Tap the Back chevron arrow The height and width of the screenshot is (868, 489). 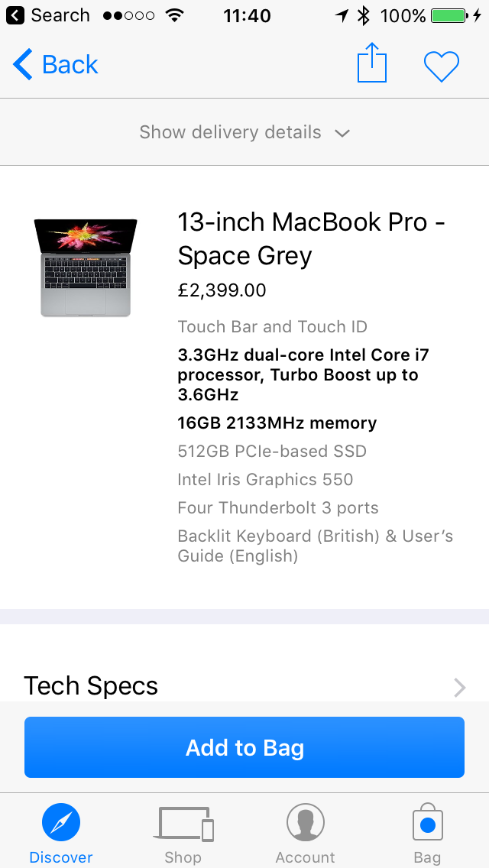pyautogui.click(x=23, y=65)
